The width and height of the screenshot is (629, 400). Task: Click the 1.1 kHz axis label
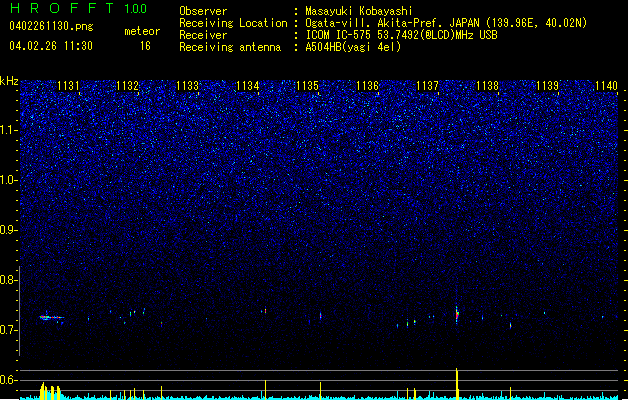pos(9,130)
